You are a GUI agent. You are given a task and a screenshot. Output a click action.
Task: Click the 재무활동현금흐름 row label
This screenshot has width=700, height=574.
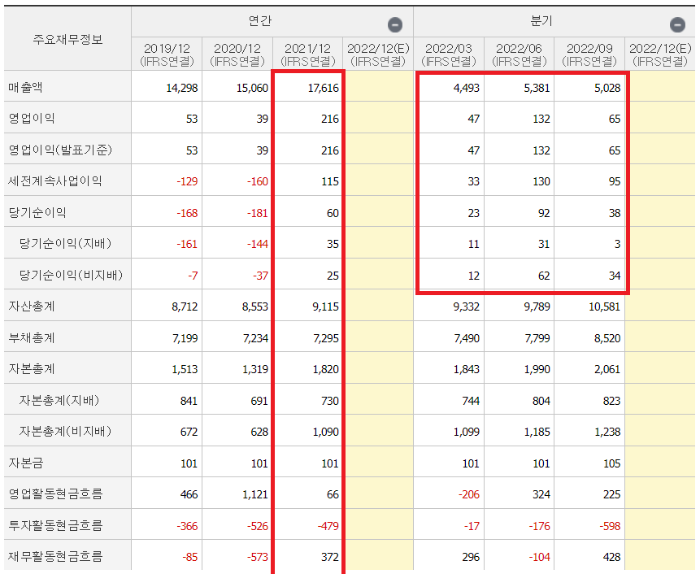point(55,557)
